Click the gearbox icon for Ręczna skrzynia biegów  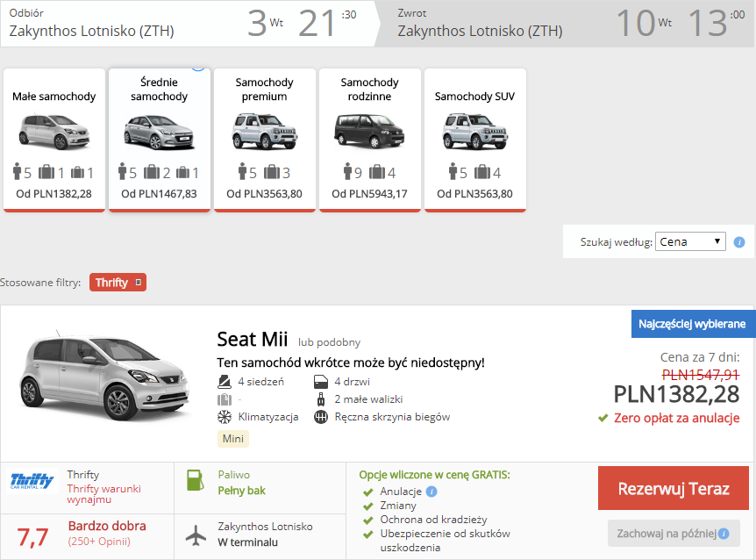coord(321,417)
